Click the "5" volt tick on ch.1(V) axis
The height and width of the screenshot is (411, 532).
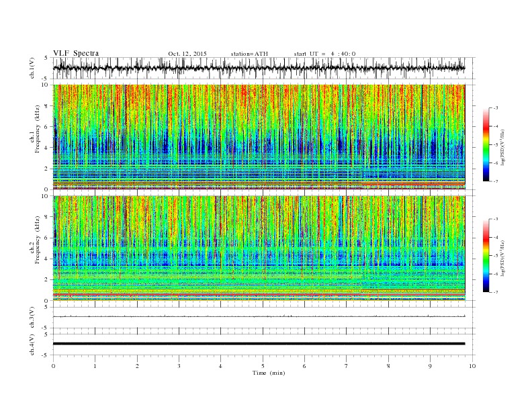point(46,58)
